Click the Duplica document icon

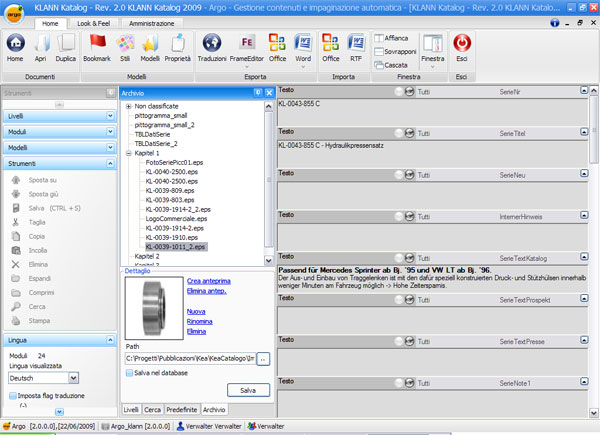click(x=66, y=44)
